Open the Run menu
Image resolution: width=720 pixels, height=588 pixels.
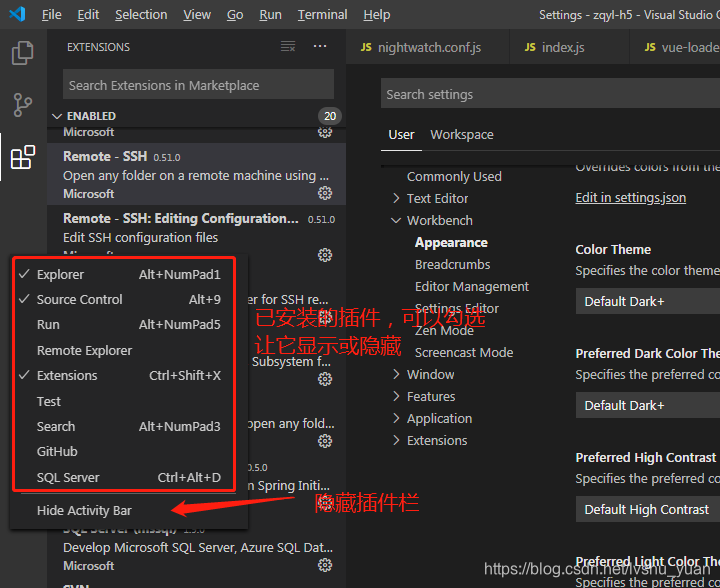[x=270, y=15]
